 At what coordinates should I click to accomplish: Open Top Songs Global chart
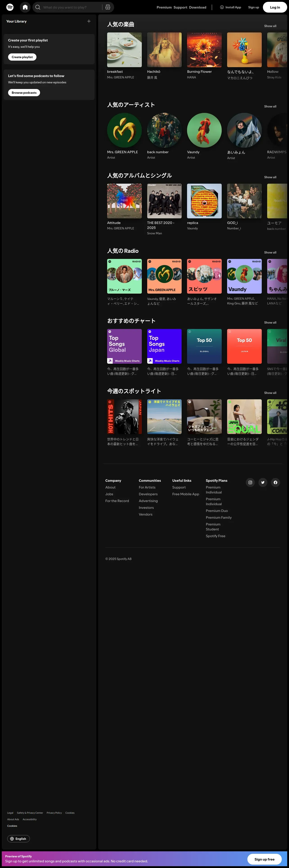[124, 346]
